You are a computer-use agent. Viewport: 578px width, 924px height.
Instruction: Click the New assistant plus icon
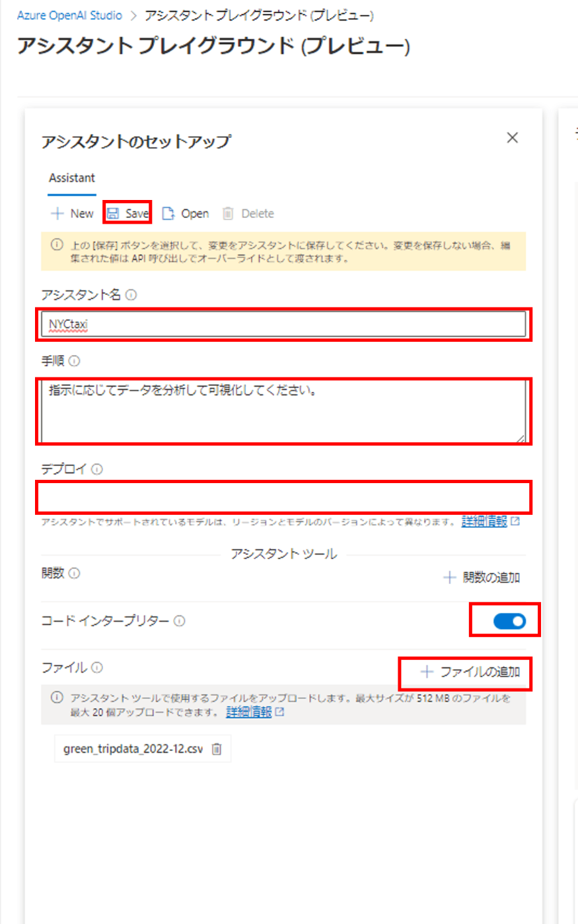(57, 213)
